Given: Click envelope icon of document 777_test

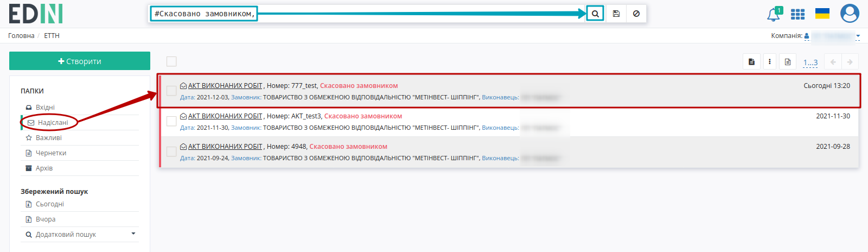Looking at the screenshot, I should click(x=183, y=86).
